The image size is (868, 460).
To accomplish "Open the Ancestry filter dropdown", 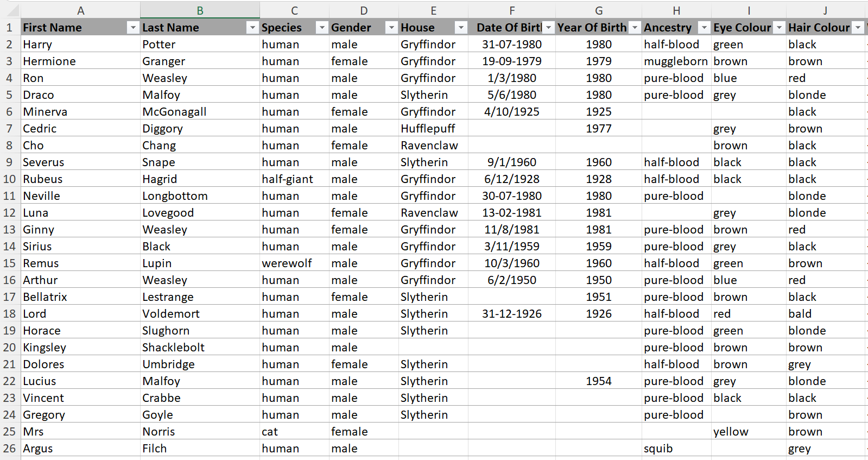I will [x=704, y=28].
